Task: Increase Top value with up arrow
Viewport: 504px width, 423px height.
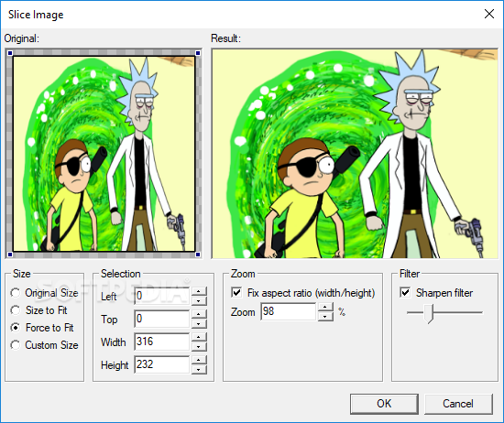Action: (x=199, y=314)
